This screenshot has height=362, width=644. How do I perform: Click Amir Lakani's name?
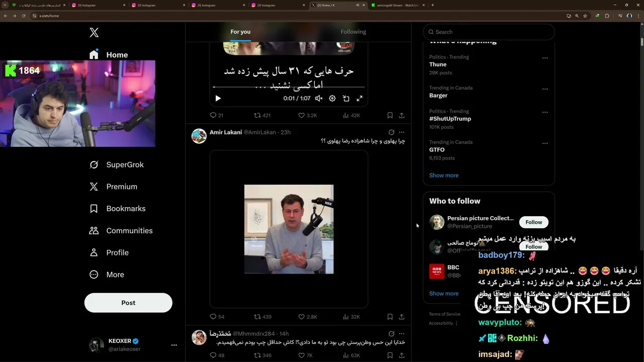pyautogui.click(x=225, y=132)
